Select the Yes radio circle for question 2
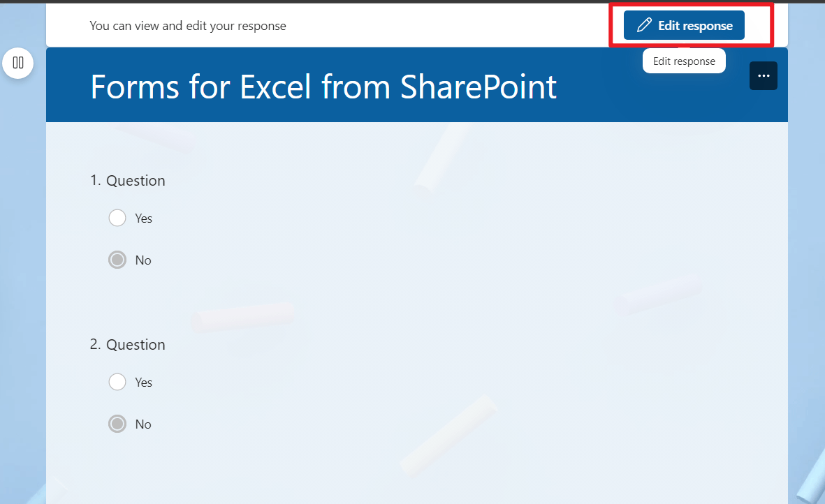Viewport: 825px width, 504px height. point(117,382)
